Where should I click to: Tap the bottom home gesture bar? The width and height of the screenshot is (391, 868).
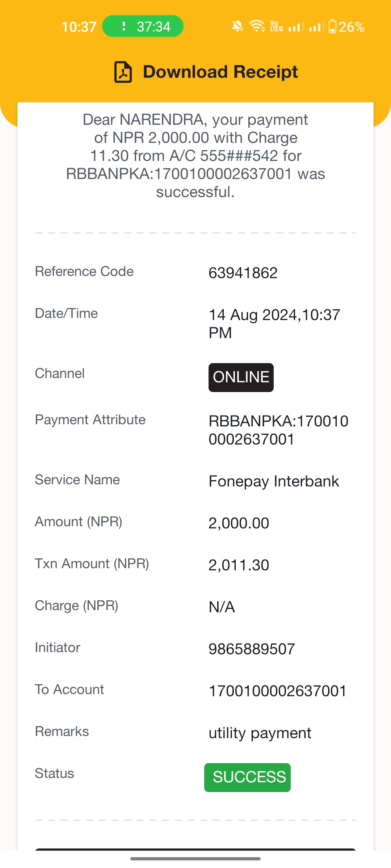(195, 859)
